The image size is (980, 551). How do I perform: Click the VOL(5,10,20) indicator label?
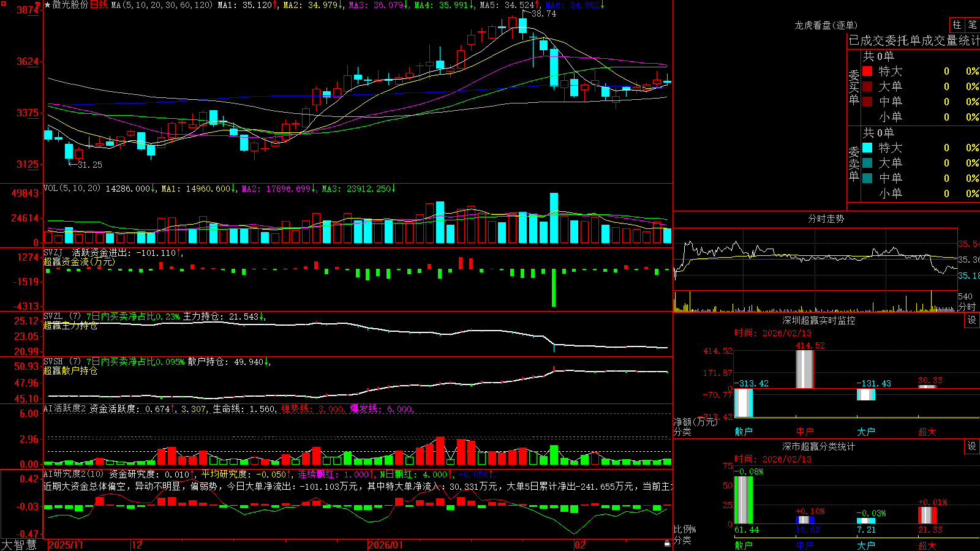click(72, 189)
